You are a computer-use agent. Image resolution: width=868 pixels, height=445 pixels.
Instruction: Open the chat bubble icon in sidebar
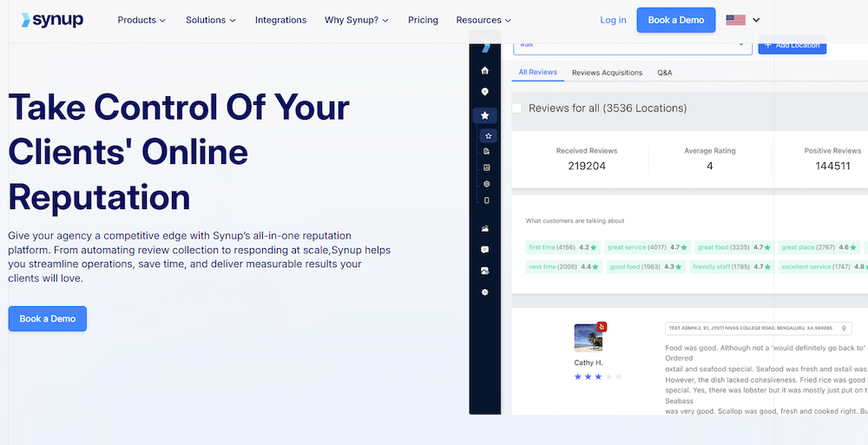[x=484, y=250]
